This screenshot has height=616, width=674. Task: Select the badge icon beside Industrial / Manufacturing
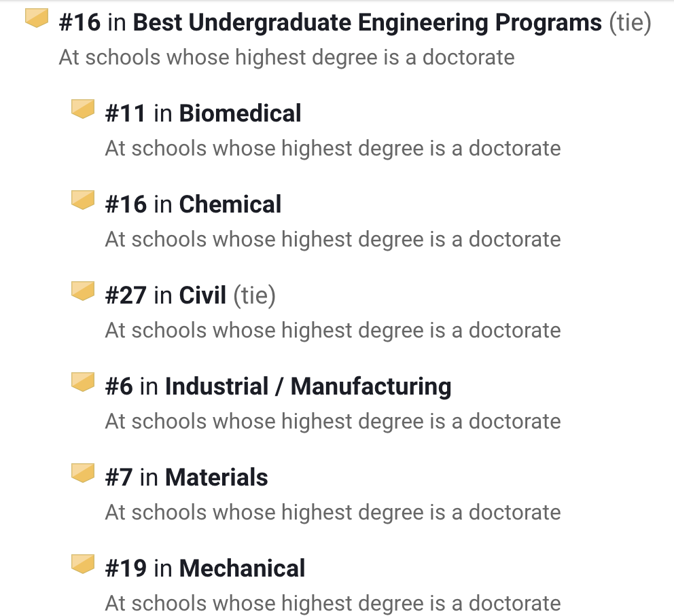(x=82, y=382)
